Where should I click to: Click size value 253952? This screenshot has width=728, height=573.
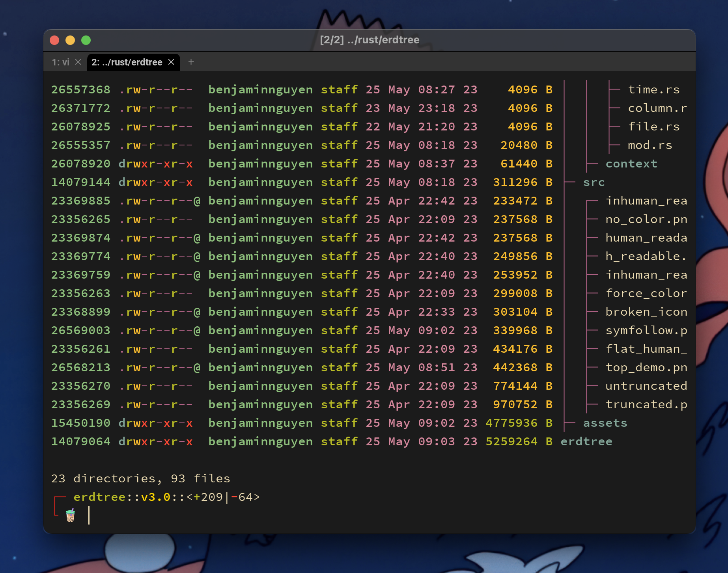pyautogui.click(x=515, y=275)
